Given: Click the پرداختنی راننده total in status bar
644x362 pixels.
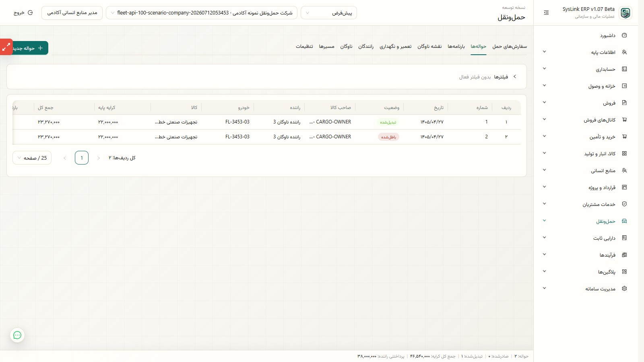Looking at the screenshot, I should 381,356.
